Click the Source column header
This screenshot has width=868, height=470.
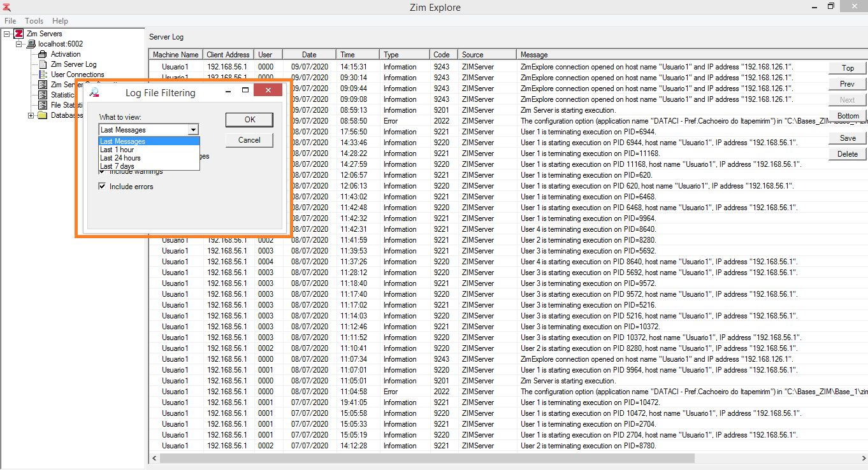tap(487, 55)
